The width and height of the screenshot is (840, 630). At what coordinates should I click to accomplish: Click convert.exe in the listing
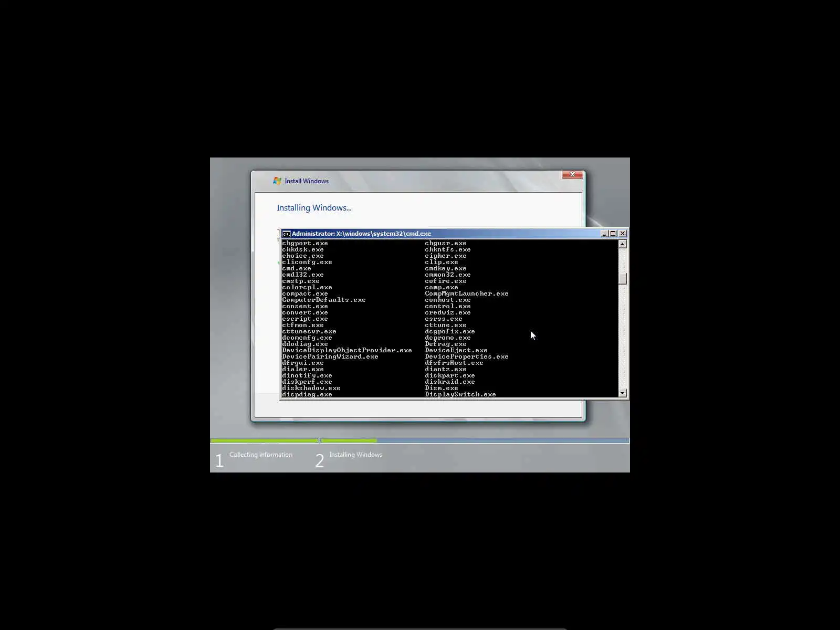[305, 312]
